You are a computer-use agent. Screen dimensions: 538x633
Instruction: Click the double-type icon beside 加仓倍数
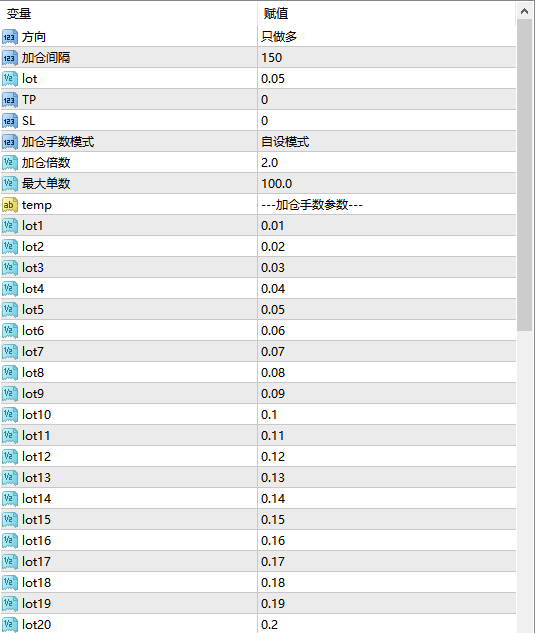coord(10,163)
